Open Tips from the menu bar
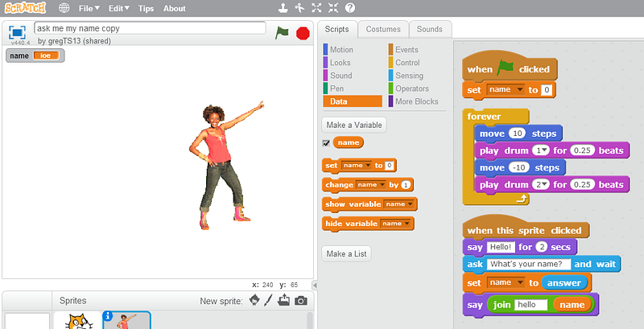This screenshot has width=644, height=329. coord(146,8)
